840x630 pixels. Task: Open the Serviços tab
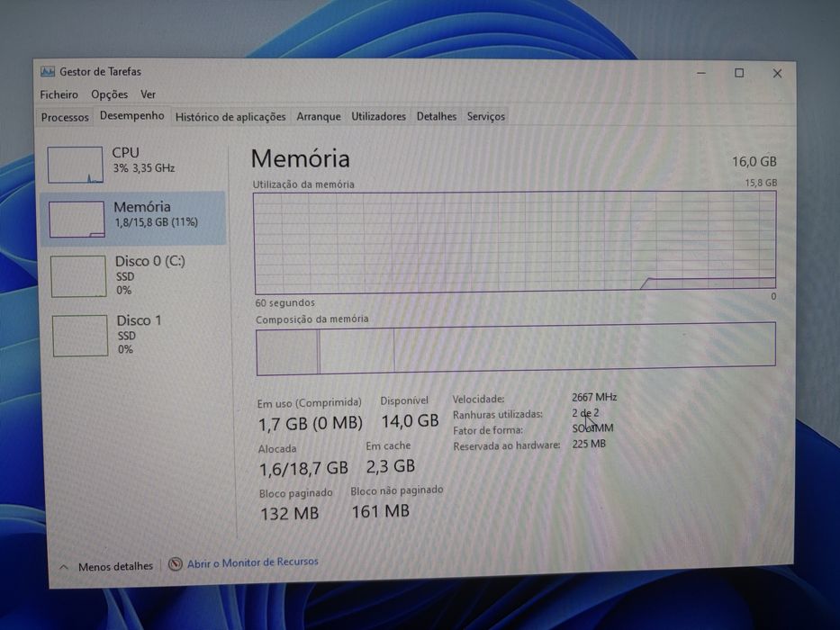click(486, 117)
